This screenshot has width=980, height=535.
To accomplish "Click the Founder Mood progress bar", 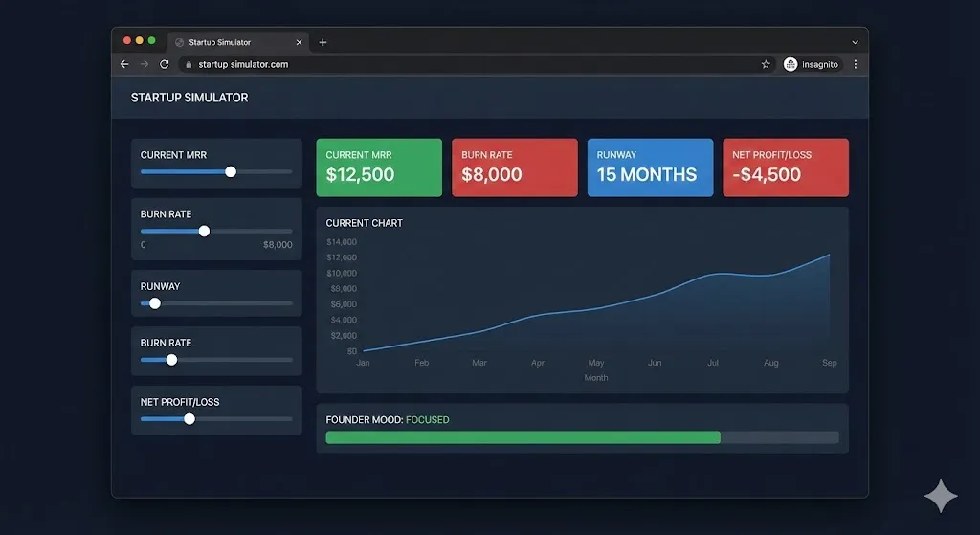I will tap(582, 437).
